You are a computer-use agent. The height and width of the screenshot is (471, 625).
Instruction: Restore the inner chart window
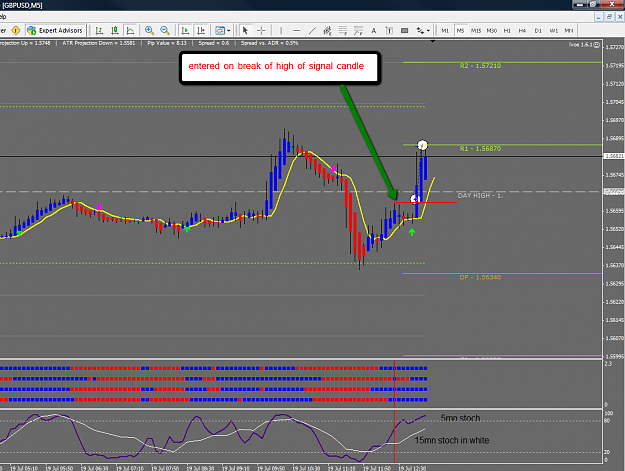tap(609, 17)
